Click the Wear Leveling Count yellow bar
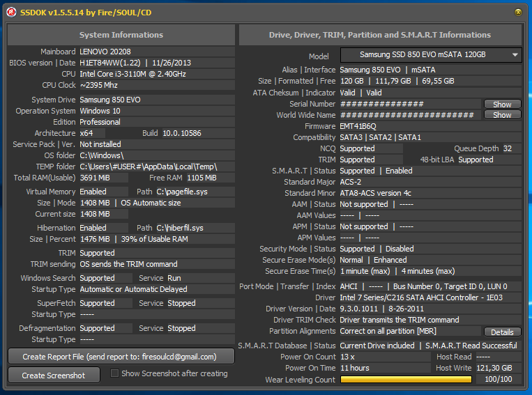This screenshot has height=395, width=532. coord(406,380)
